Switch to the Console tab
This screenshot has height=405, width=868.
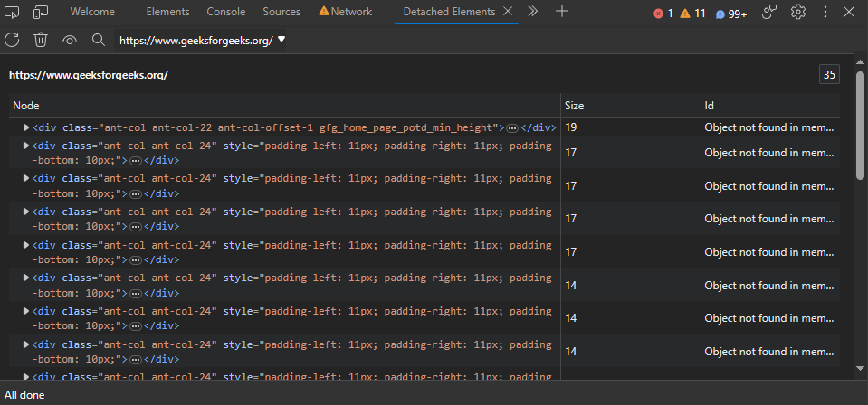(x=225, y=12)
